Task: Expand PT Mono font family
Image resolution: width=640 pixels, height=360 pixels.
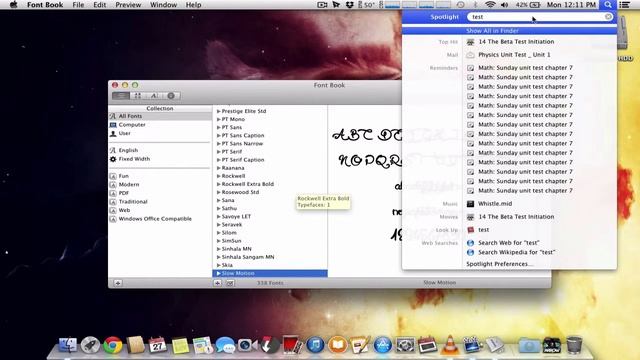Action: point(218,119)
